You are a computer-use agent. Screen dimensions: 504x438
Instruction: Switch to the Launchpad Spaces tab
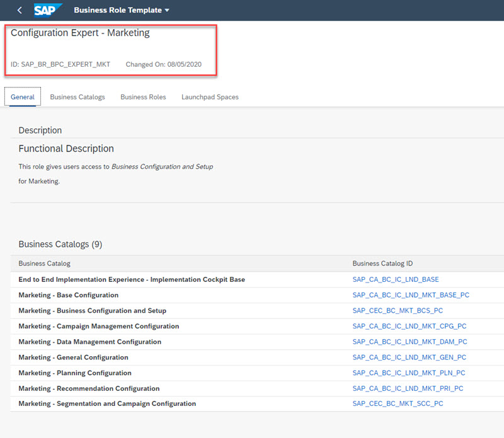pos(210,97)
